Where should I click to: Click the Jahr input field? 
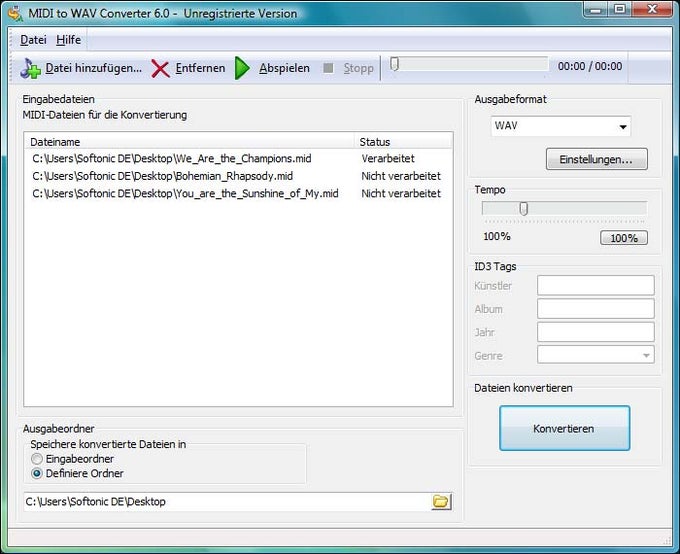595,332
